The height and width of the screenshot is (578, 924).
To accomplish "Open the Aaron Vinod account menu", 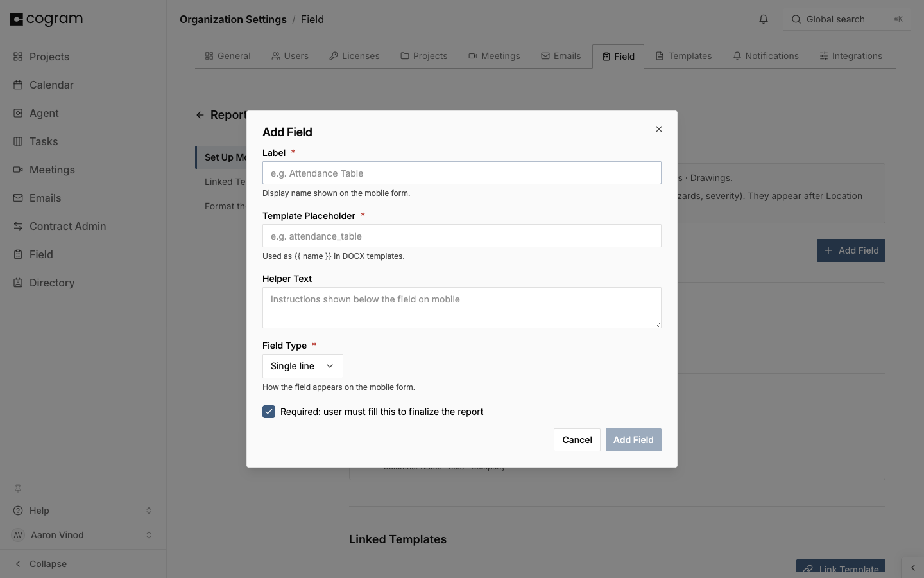I will (83, 535).
